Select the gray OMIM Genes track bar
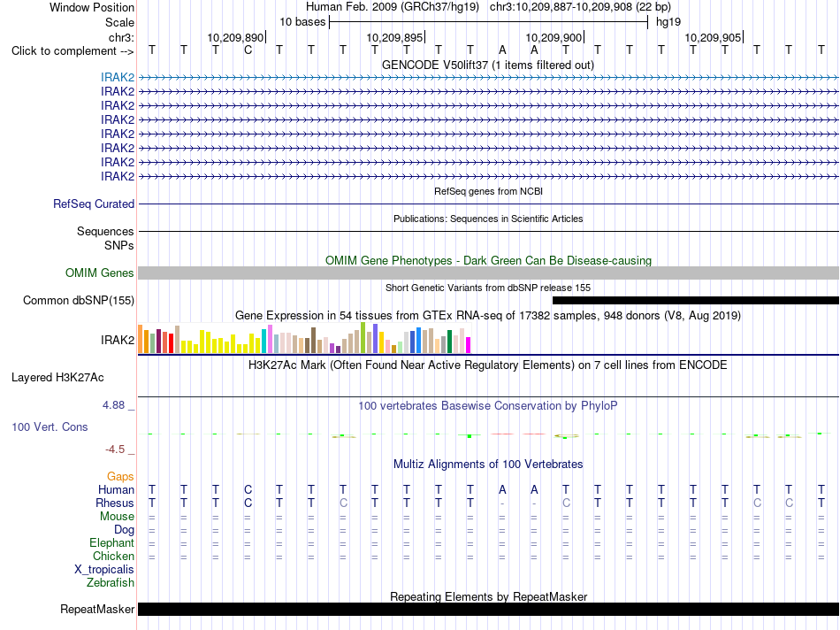This screenshot has height=630, width=840. pos(488,273)
